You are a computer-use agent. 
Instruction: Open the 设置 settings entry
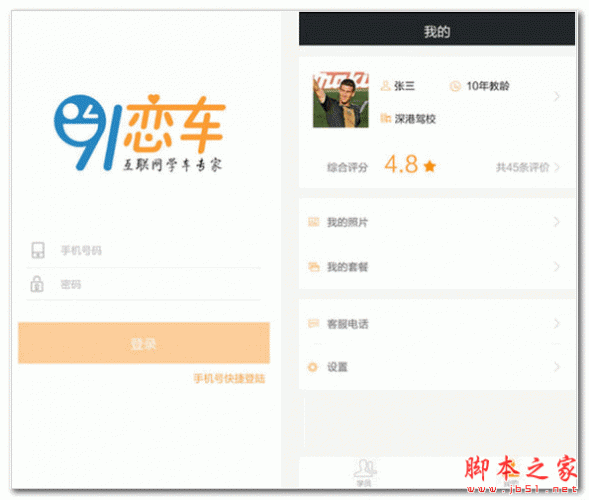tap(437, 367)
